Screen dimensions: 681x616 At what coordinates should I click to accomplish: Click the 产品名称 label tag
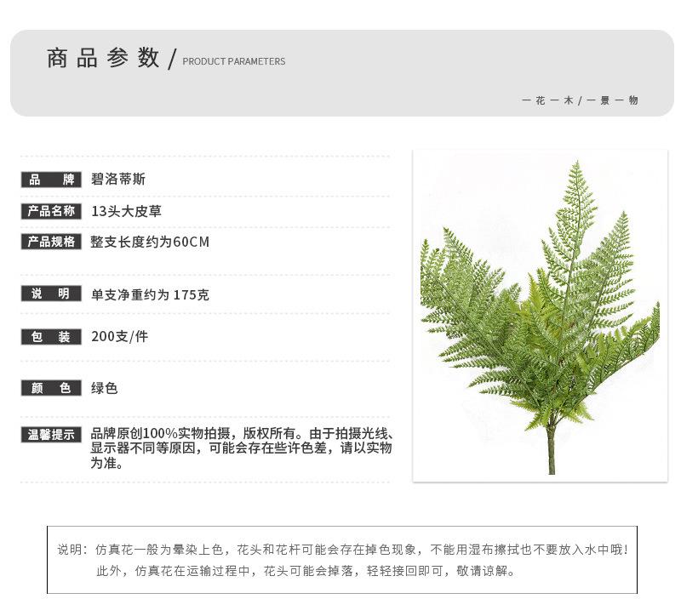(51, 211)
